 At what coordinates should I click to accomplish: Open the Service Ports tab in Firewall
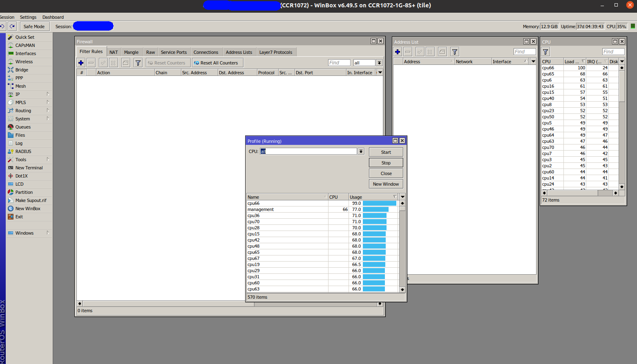coord(174,52)
